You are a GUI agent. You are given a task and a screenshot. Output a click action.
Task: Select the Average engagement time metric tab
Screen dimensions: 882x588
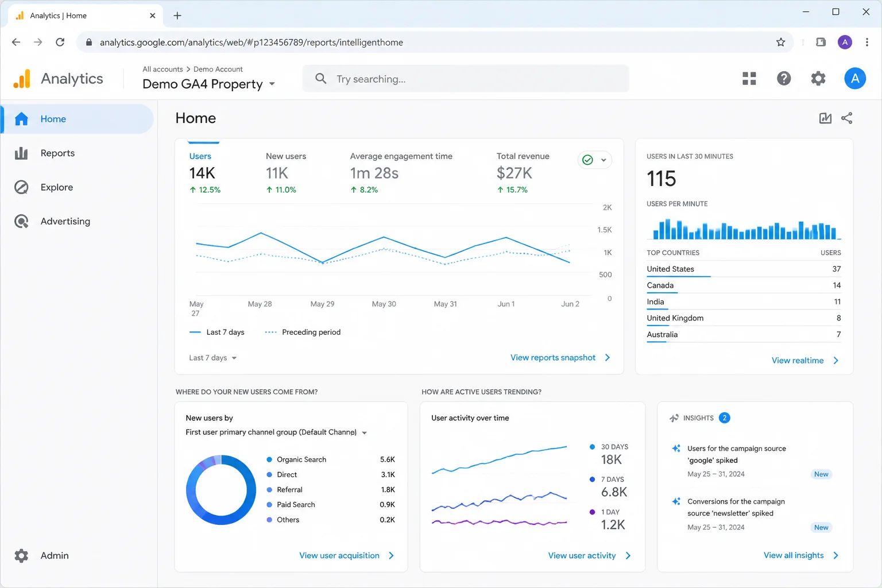(401, 173)
